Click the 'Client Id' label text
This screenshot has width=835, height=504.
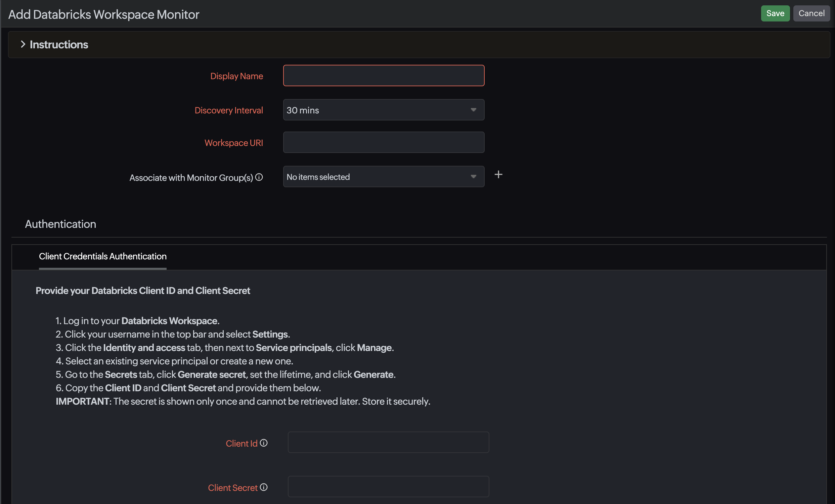click(x=241, y=443)
